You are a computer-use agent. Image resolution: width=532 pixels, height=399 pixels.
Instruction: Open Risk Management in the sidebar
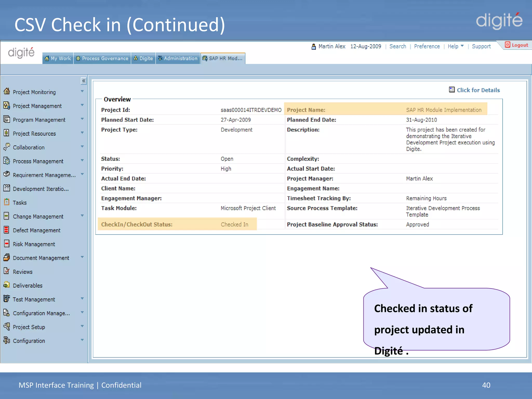(34, 244)
